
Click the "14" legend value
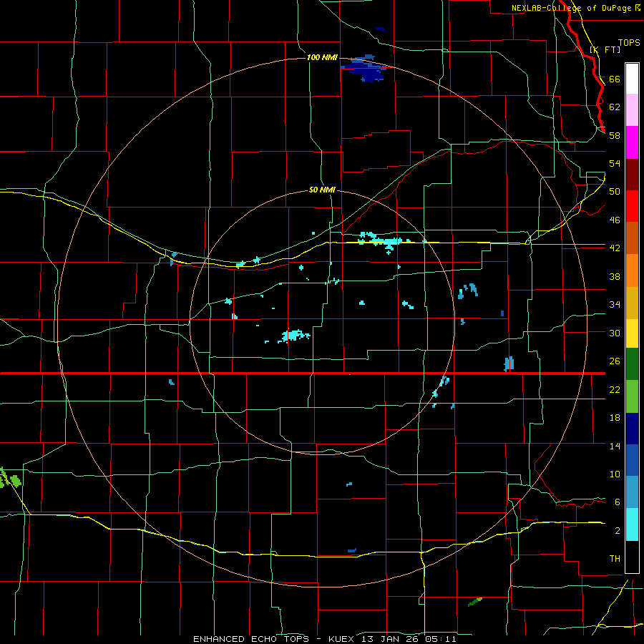[x=615, y=446]
